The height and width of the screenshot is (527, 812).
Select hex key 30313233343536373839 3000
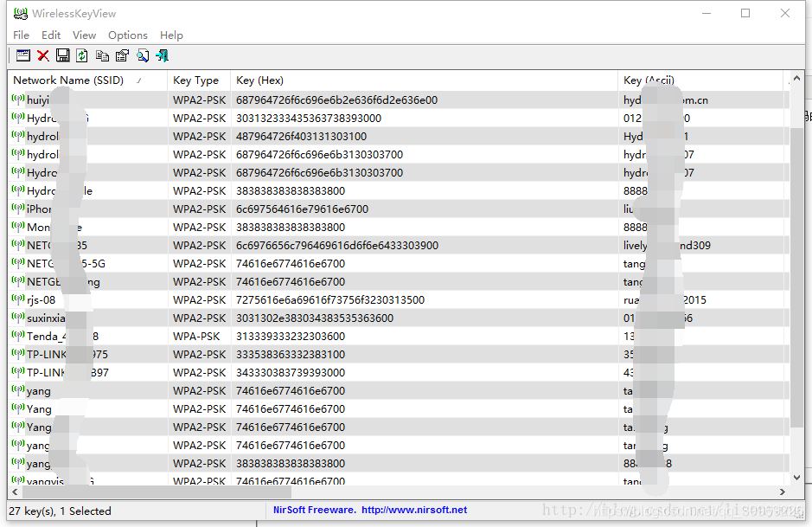(309, 119)
